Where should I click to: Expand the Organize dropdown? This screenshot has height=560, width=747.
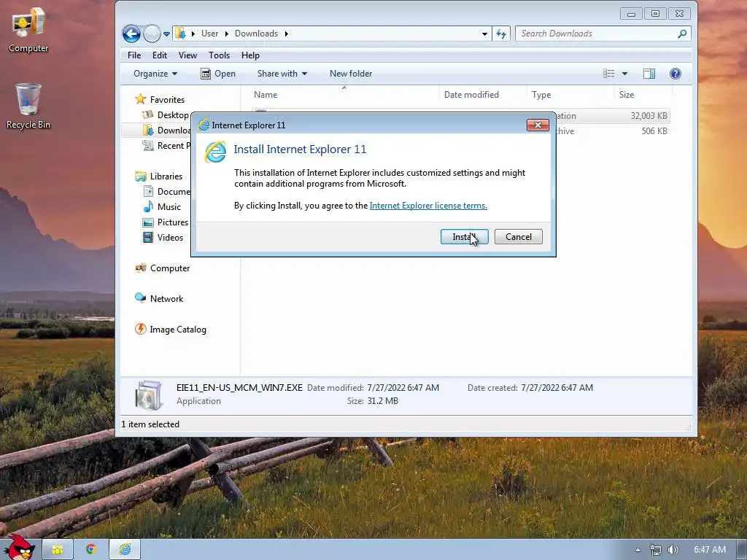point(155,74)
